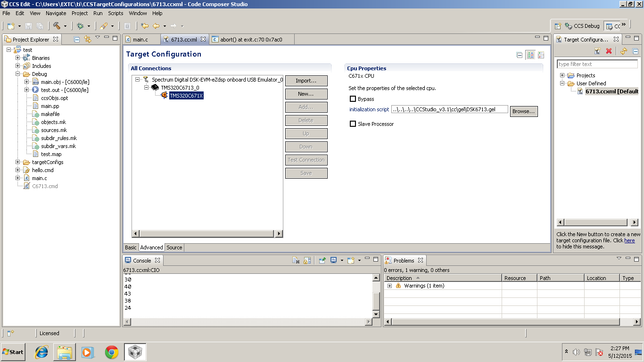Open the Project menu
The width and height of the screenshot is (644, 362).
tap(80, 13)
